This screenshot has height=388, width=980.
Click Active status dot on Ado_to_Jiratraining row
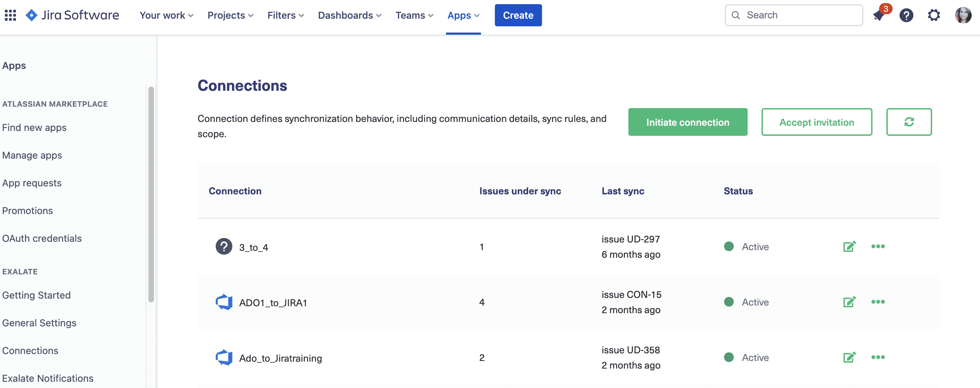(x=729, y=357)
